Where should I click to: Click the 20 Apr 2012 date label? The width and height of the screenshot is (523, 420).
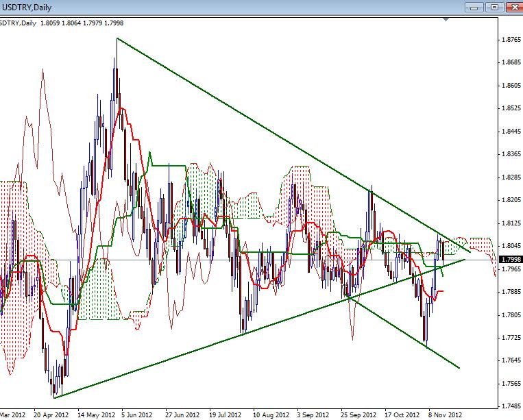[x=51, y=415]
